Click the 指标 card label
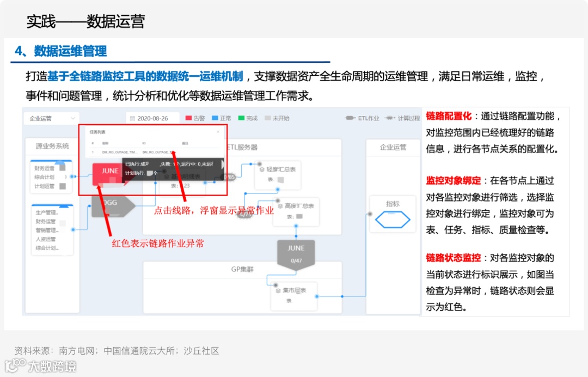The image size is (588, 377). pyautogui.click(x=393, y=204)
